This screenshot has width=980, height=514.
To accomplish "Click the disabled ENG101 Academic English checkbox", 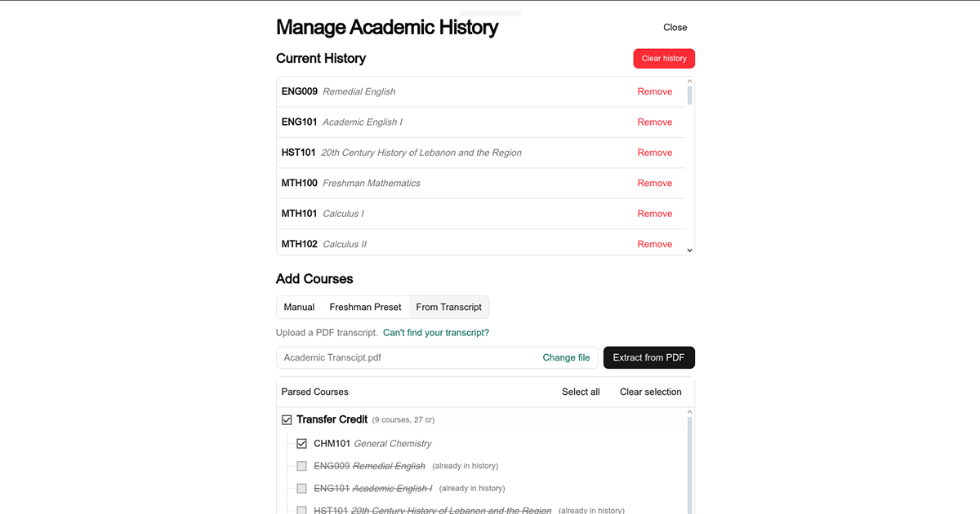I will [301, 488].
